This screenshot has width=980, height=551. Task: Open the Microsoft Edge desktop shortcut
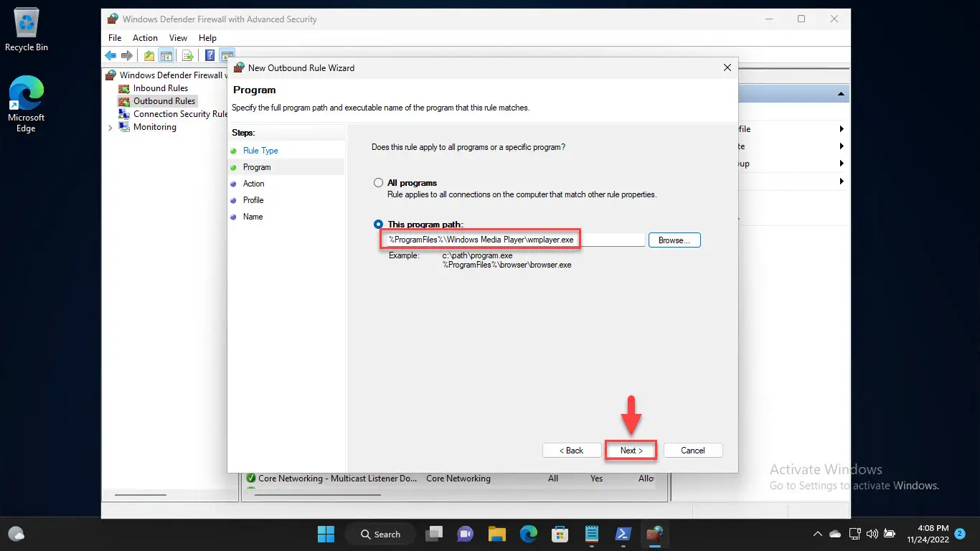[x=27, y=105]
